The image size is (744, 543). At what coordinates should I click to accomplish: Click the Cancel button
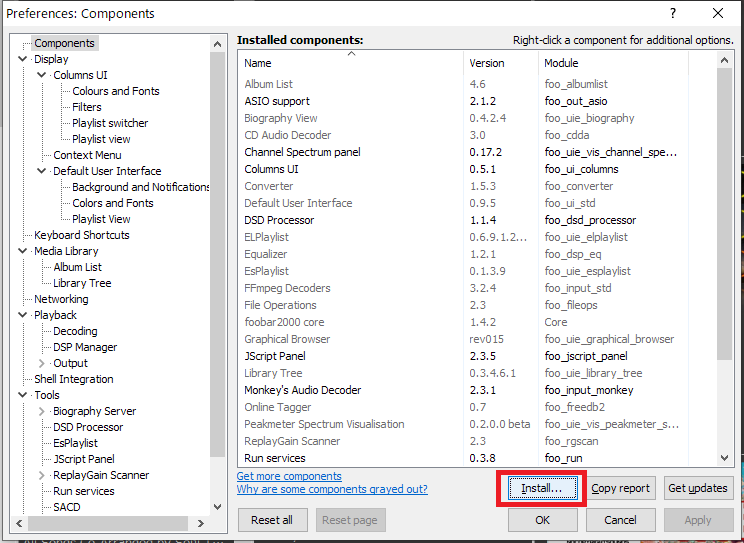coord(621,520)
